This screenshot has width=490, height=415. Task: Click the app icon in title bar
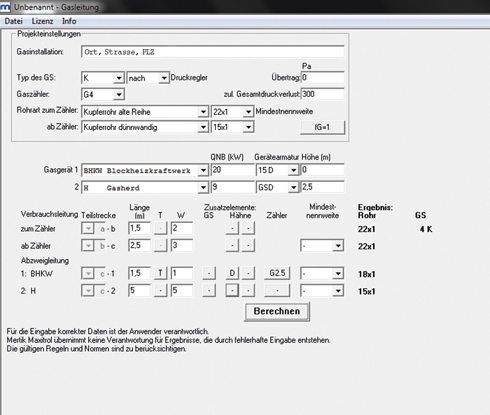pyautogui.click(x=5, y=7)
